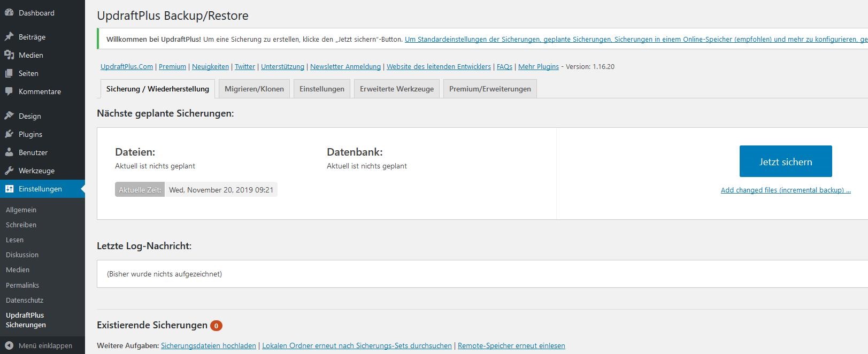Collapse the menu via Menü einklappen

[45, 345]
